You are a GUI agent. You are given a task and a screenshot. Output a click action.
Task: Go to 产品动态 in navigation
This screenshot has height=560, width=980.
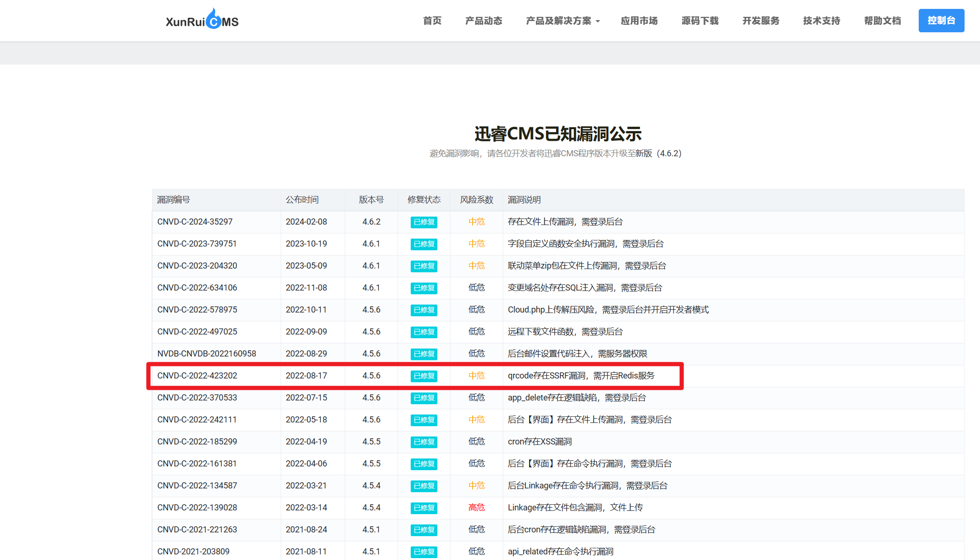484,21
